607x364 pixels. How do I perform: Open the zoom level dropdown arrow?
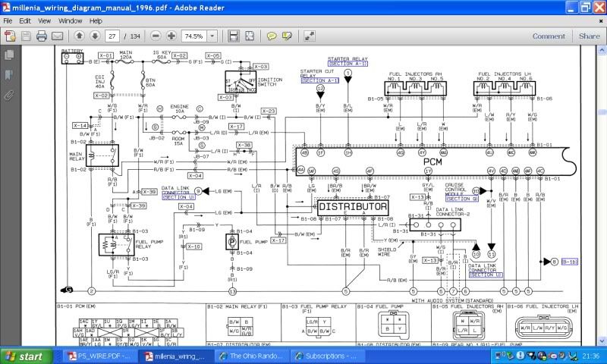click(212, 36)
